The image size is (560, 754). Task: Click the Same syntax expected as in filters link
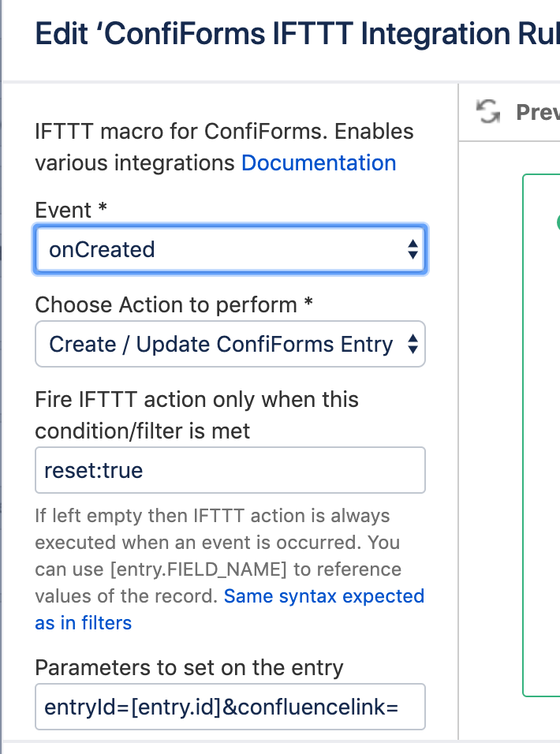[323, 596]
